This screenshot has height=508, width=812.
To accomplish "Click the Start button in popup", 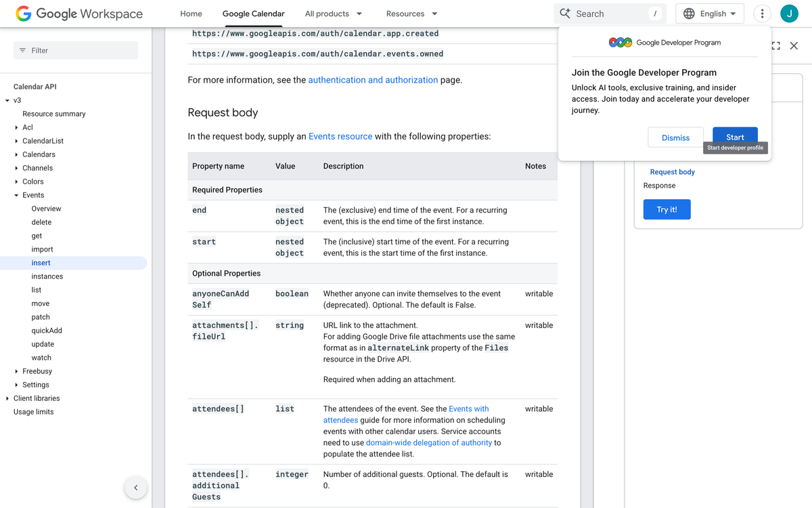I will click(735, 137).
